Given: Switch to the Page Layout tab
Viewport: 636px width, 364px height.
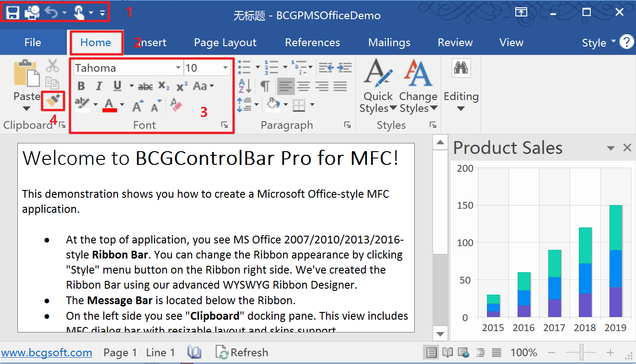Looking at the screenshot, I should pos(225,42).
